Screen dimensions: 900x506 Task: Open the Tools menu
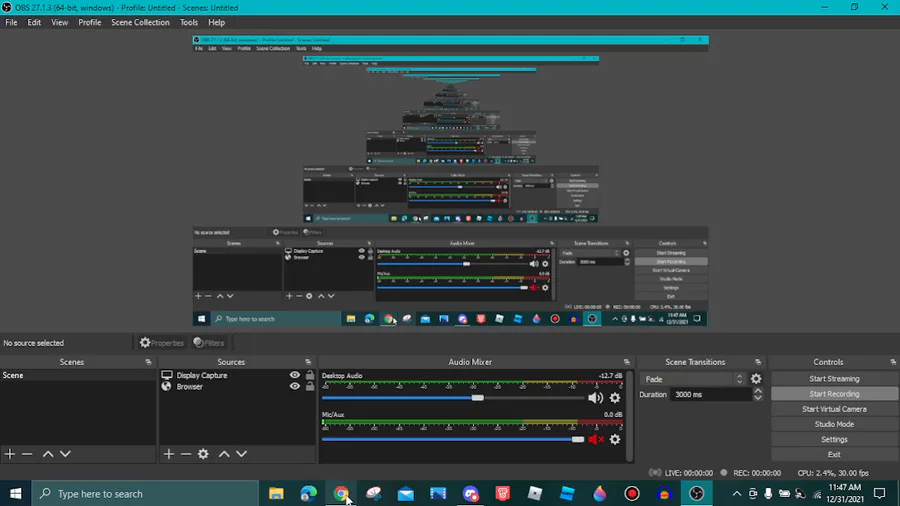coord(188,22)
